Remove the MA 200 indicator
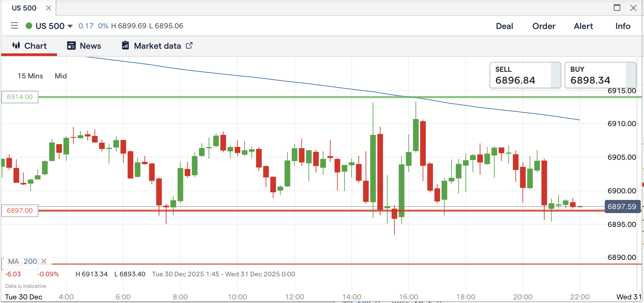The width and height of the screenshot is (644, 303). pos(44,261)
